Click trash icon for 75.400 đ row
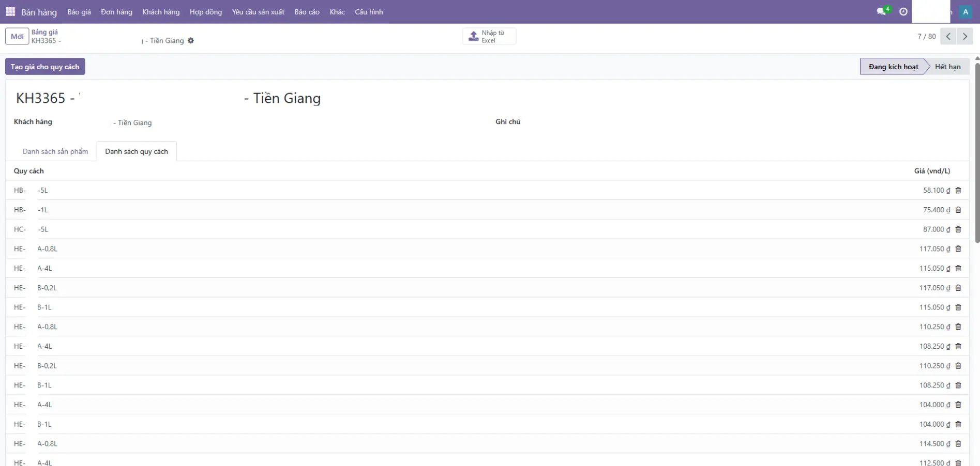 [958, 210]
